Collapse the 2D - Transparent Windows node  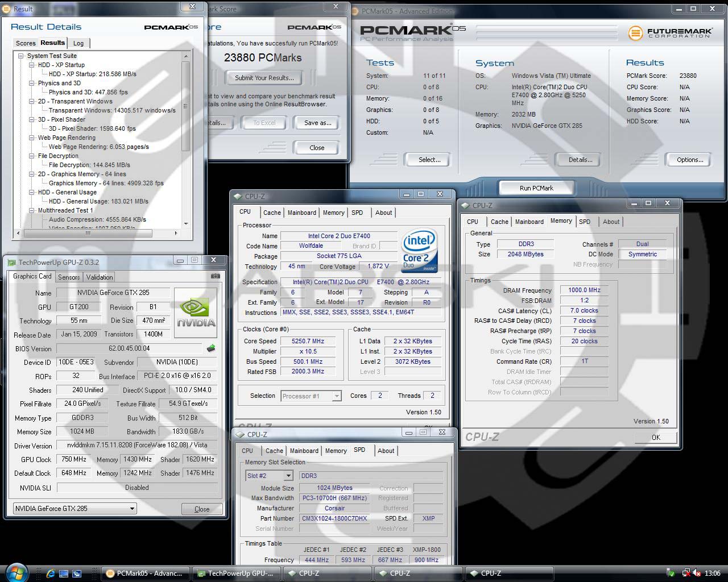click(x=32, y=101)
